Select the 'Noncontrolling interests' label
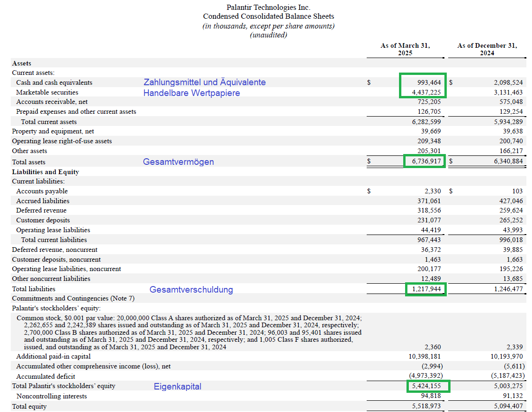The width and height of the screenshot is (532, 412). (52, 396)
